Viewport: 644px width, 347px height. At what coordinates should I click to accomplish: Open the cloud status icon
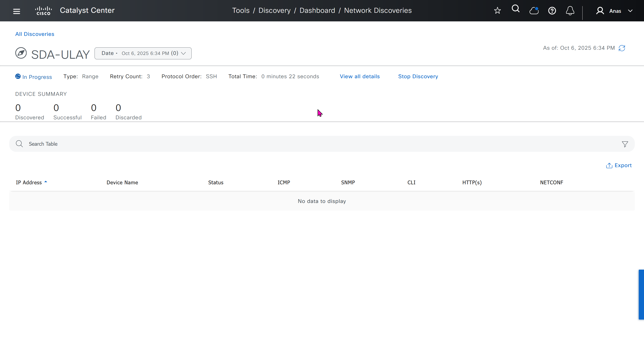point(534,11)
